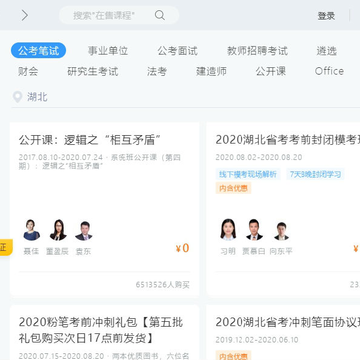Focus the 搜索"在售课程" search field

pyautogui.click(x=119, y=15)
